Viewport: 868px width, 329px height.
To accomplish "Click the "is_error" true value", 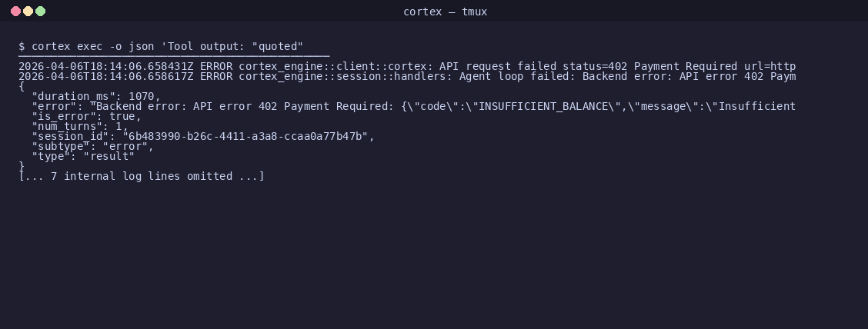I will point(122,116).
